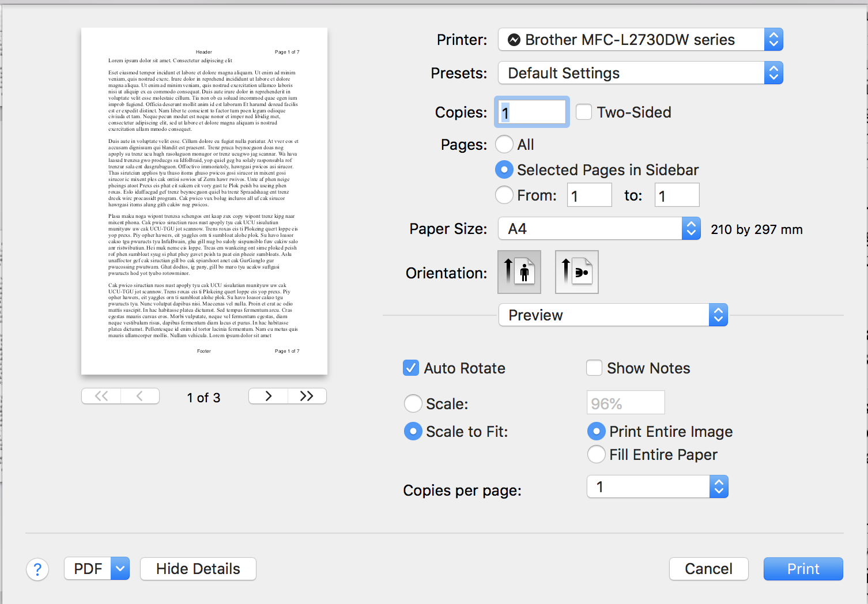Open Copies per page dropdown

[658, 486]
